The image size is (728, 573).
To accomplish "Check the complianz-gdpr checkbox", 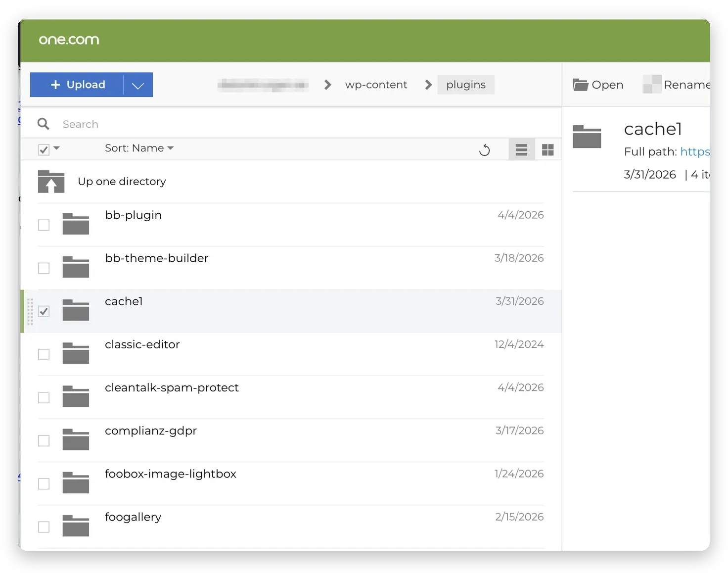I will coord(44,440).
